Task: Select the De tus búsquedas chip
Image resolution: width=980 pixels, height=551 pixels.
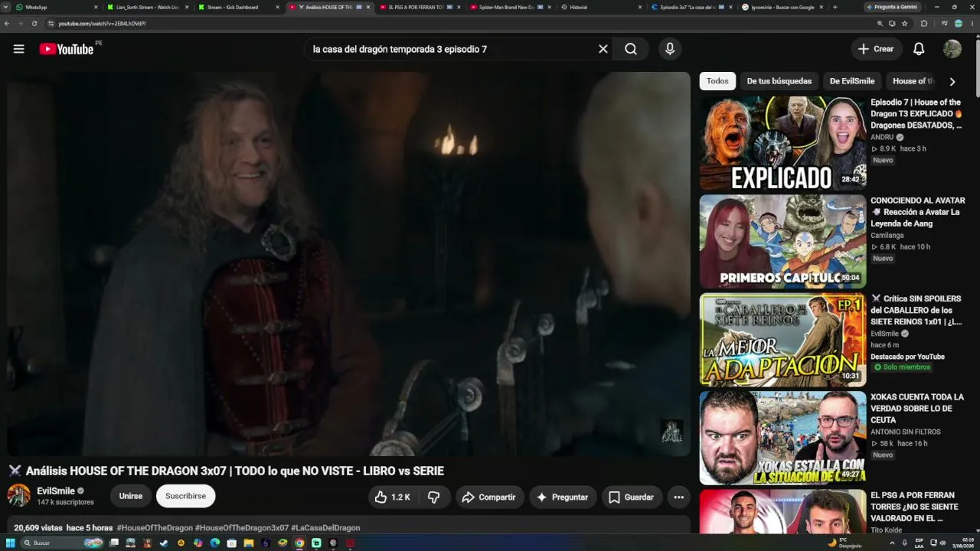Action: (779, 81)
